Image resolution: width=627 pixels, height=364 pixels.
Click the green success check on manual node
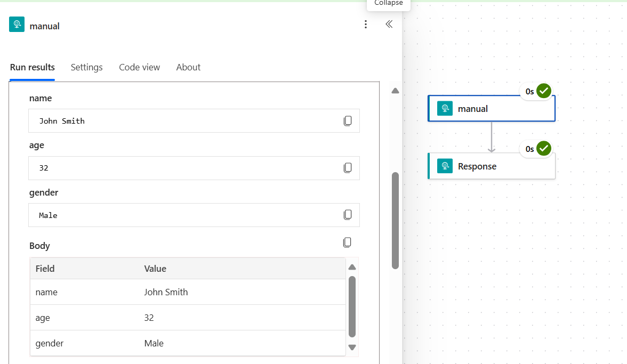[543, 91]
